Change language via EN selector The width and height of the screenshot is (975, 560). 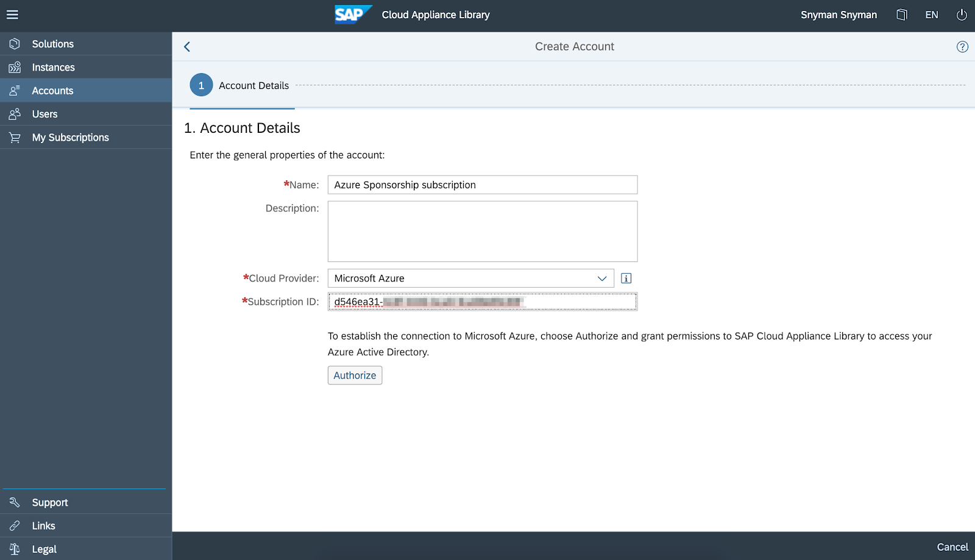click(x=932, y=15)
